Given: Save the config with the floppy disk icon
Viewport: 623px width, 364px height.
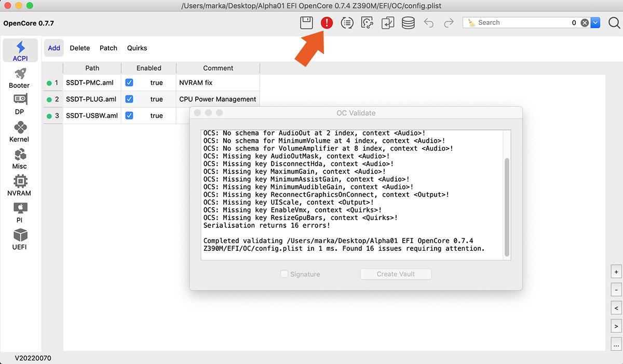Looking at the screenshot, I should click(x=306, y=23).
